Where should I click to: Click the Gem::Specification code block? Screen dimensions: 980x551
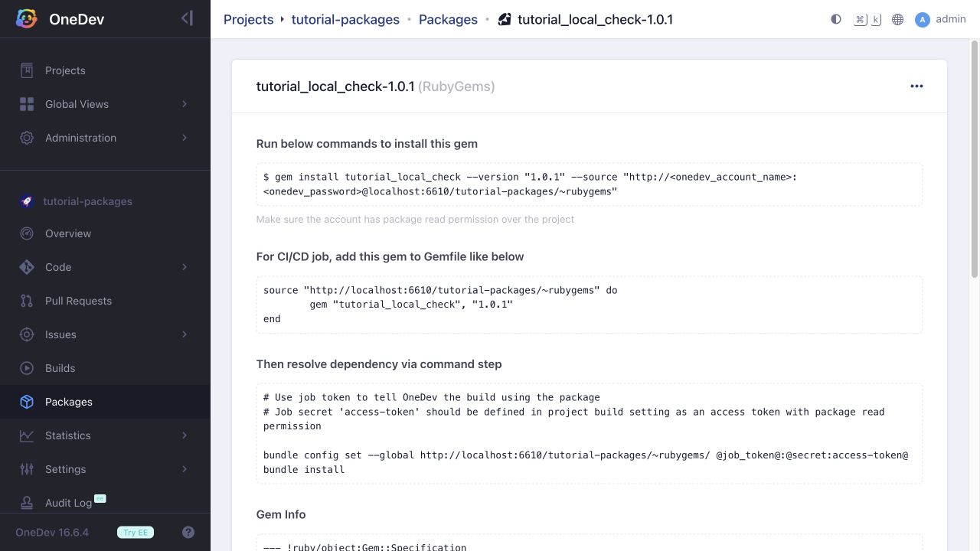(590, 543)
